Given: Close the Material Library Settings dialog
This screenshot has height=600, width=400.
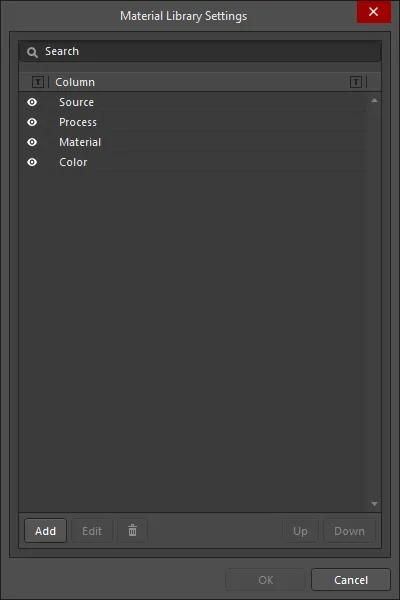Looking at the screenshot, I should tap(374, 12).
